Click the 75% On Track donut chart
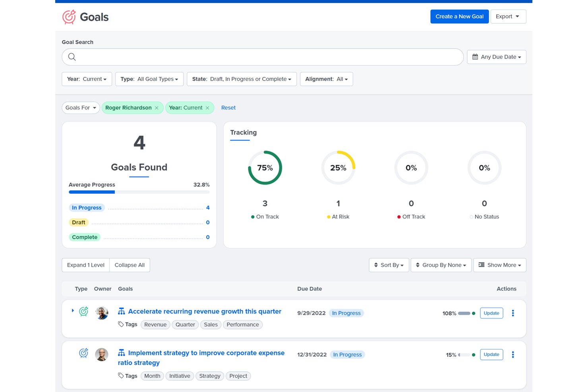This screenshot has height=392, width=588. pos(265,168)
